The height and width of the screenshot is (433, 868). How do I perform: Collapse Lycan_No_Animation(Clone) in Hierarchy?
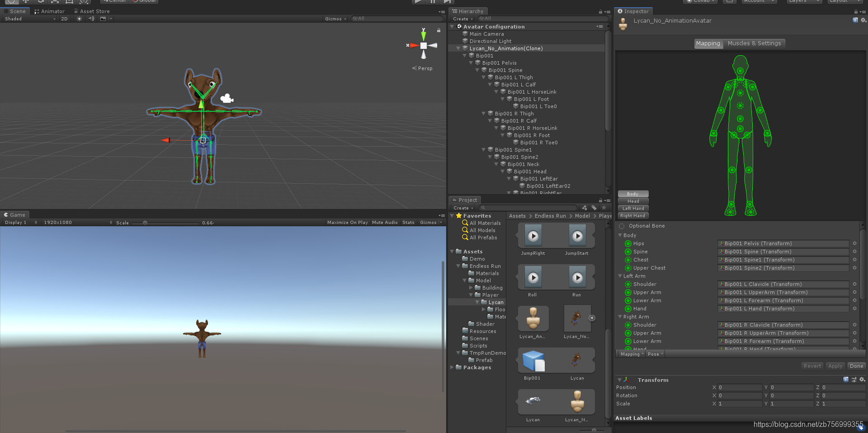click(458, 48)
